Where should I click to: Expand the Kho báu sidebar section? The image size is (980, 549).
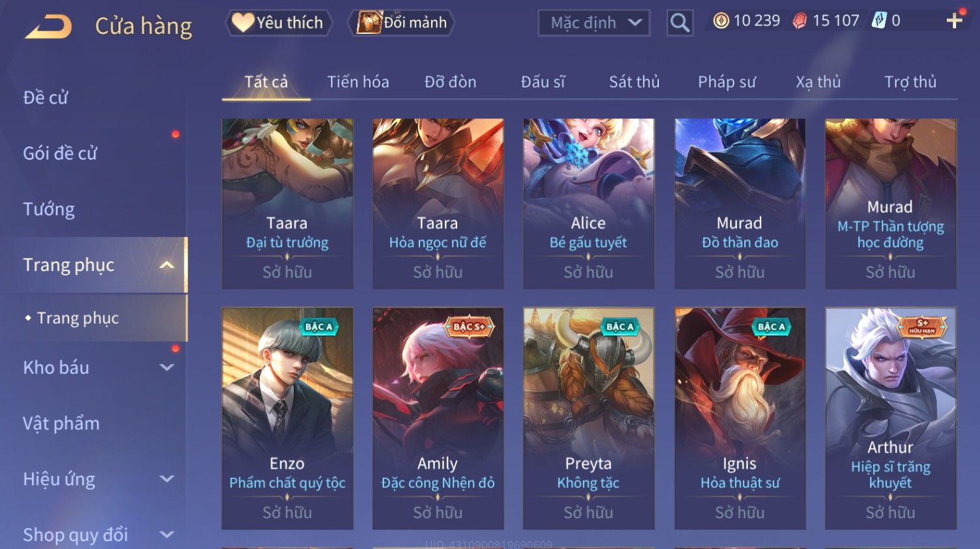(x=167, y=367)
